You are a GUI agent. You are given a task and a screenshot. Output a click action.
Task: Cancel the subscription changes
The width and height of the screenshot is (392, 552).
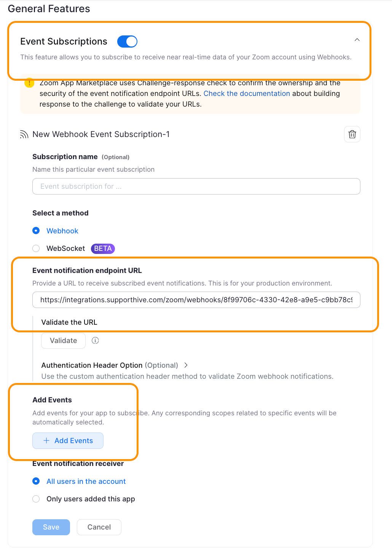pos(99,527)
